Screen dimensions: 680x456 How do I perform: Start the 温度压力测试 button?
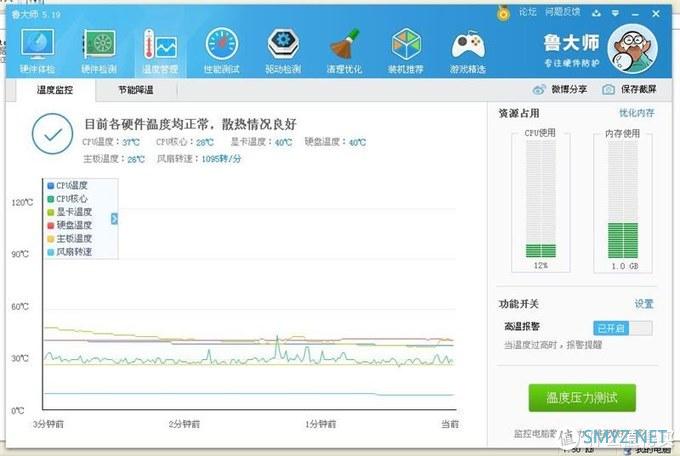click(x=582, y=397)
